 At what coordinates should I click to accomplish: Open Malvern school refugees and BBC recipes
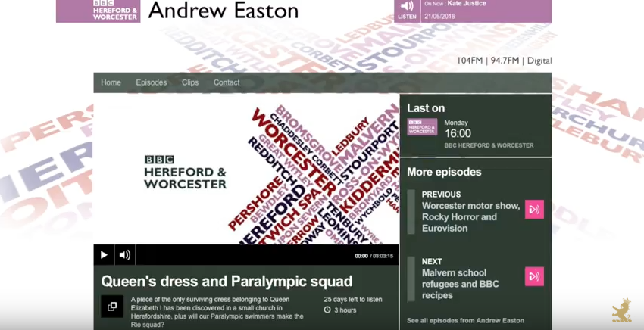460,284
